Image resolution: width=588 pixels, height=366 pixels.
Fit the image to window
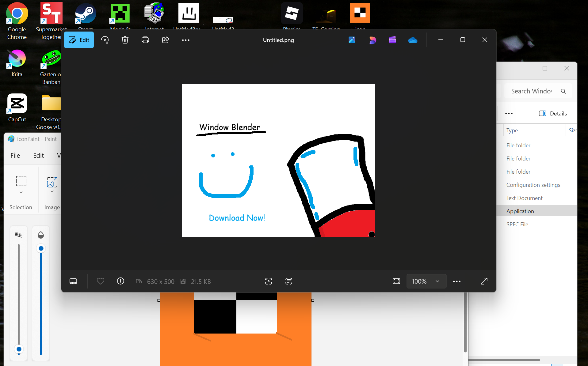[396, 281]
